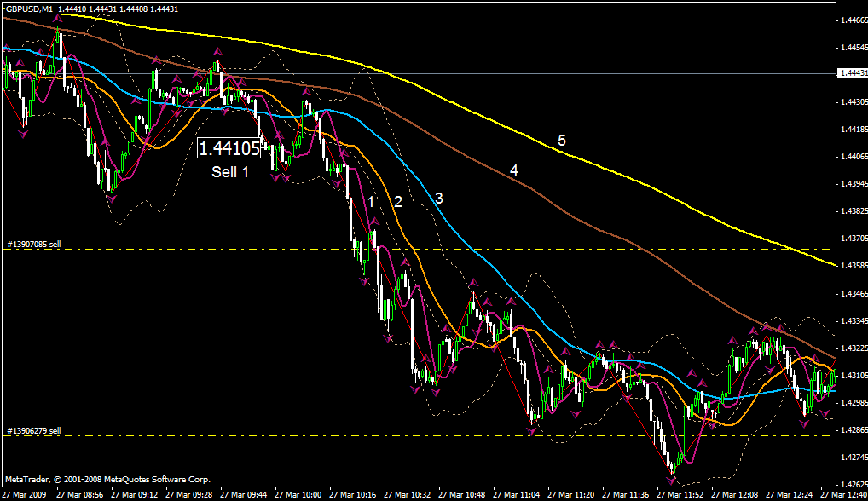The image size is (868, 501).
Task: Select the '5' label on yellow line
Action: (x=561, y=140)
